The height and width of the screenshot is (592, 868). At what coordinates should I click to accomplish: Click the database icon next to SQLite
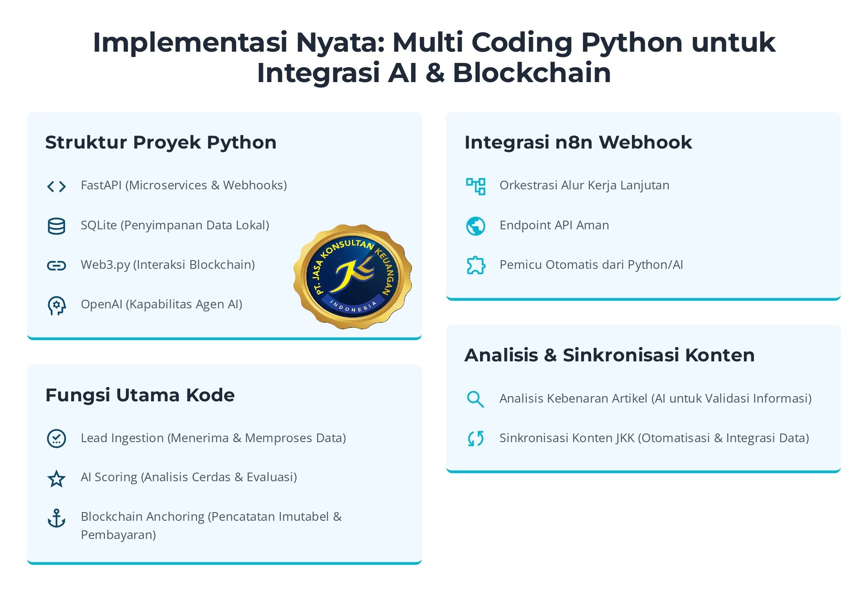click(56, 226)
